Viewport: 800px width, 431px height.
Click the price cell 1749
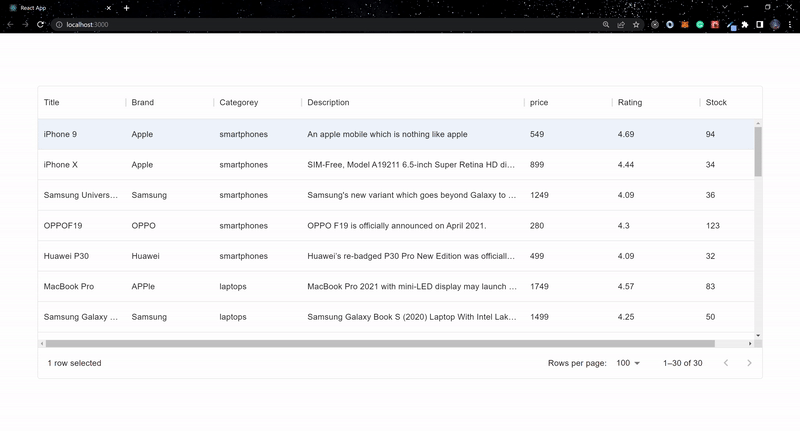pyautogui.click(x=568, y=287)
